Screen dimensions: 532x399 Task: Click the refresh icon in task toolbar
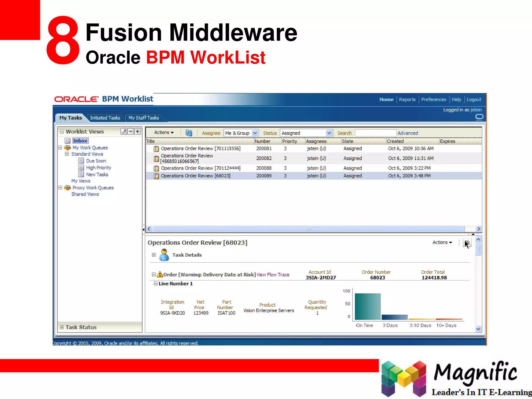tap(189, 133)
